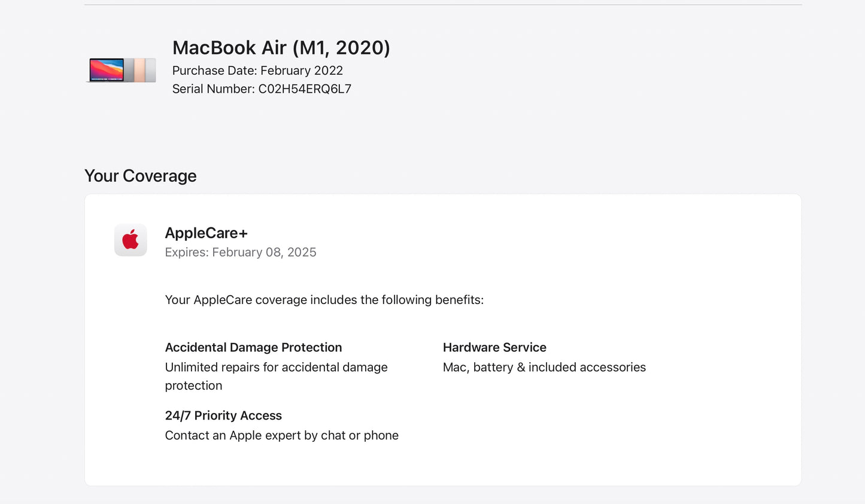This screenshot has height=504, width=865.
Task: Click the Accidental Damage Protection heading
Action: pyautogui.click(x=253, y=348)
